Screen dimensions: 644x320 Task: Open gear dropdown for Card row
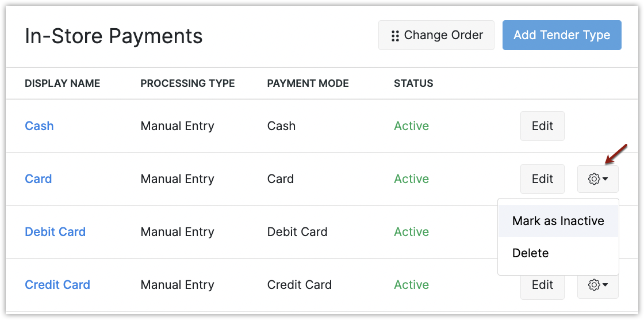click(x=598, y=179)
